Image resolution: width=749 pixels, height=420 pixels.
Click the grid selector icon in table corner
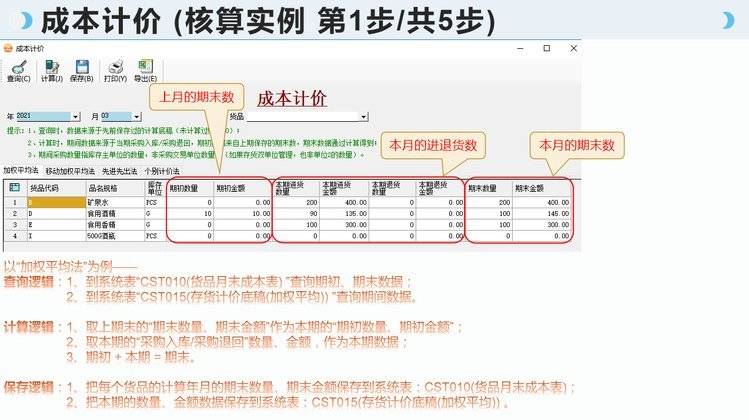coord(15,187)
